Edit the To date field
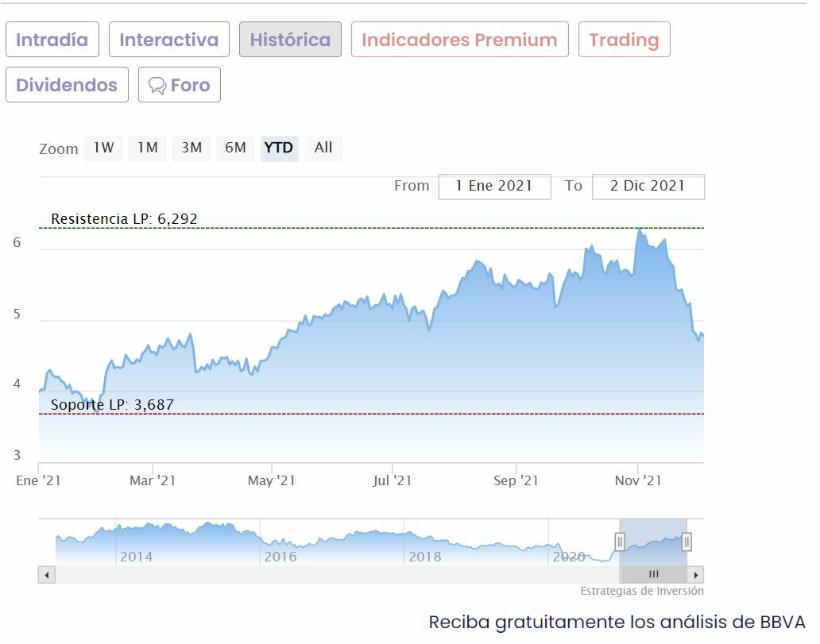This screenshot has height=644, width=820. [648, 186]
